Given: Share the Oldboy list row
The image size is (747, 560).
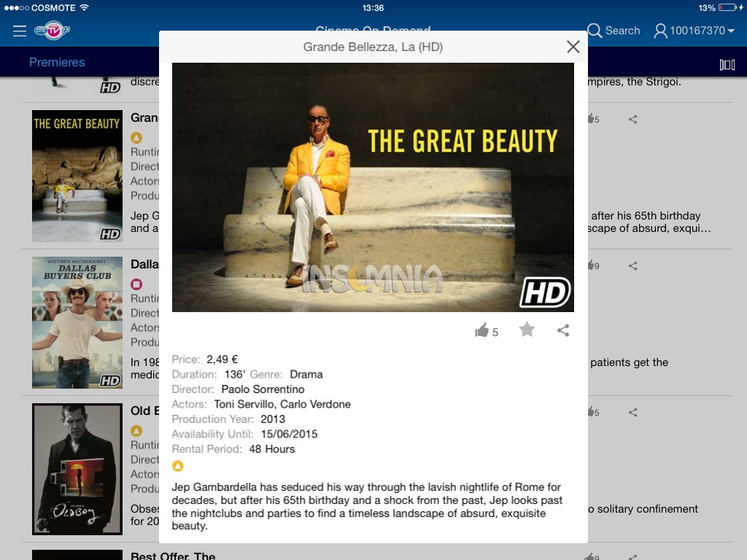Looking at the screenshot, I should (632, 413).
